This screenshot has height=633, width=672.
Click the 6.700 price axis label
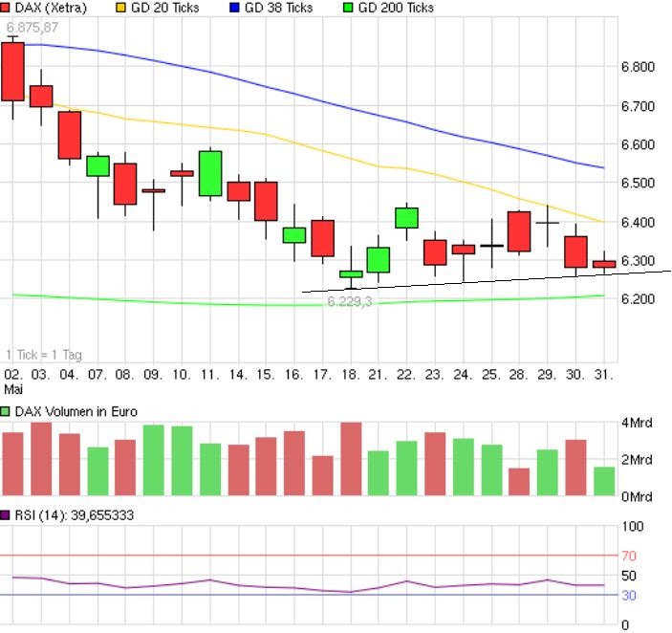[639, 106]
